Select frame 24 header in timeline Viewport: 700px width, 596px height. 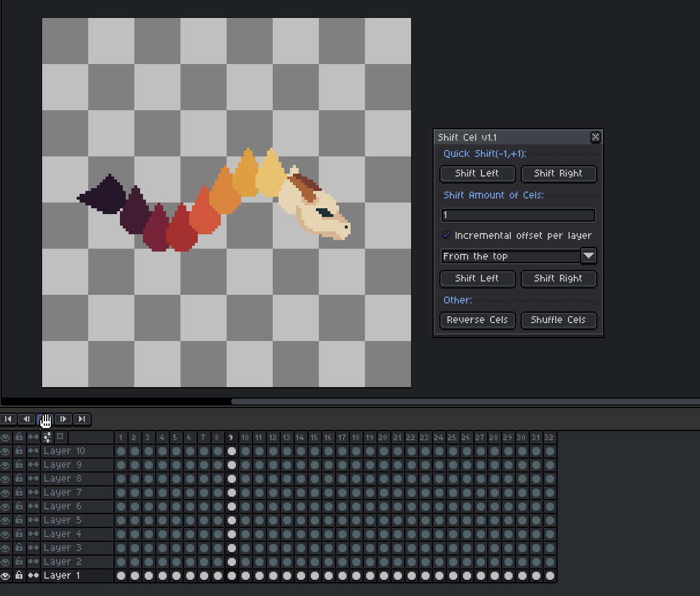point(439,437)
